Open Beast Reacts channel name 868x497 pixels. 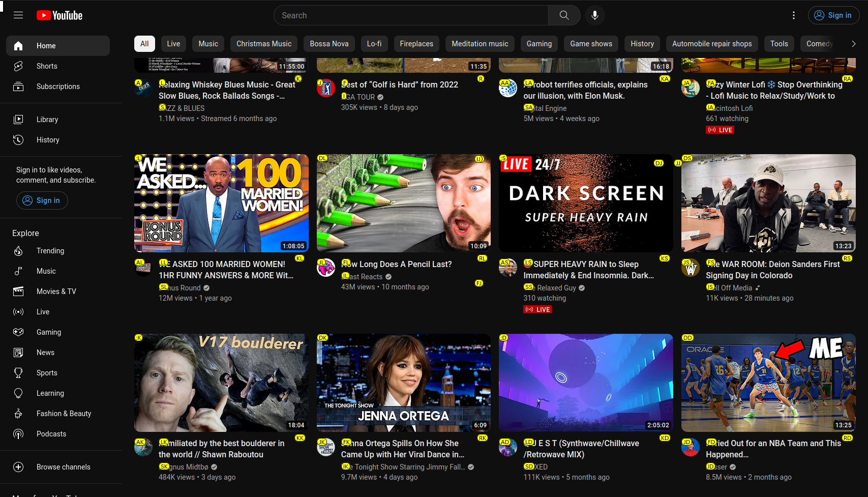click(x=362, y=277)
